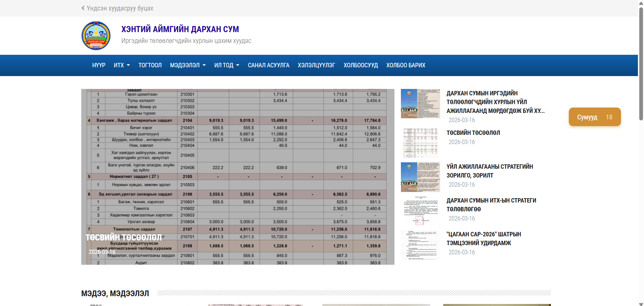Expand the ИЛ ТОД dropdown menu
The image size is (644, 306).
[x=227, y=65]
